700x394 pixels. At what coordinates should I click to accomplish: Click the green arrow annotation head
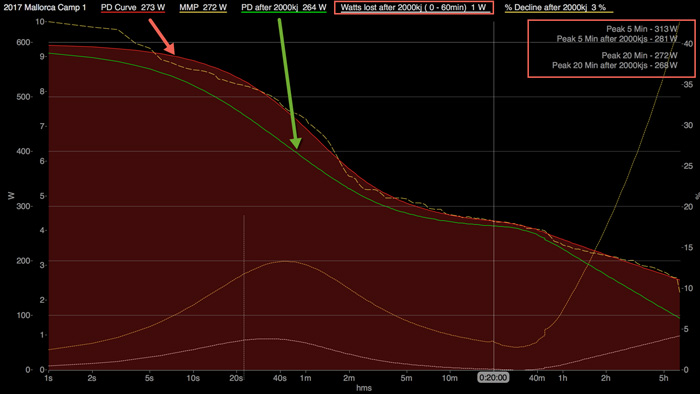click(x=296, y=143)
